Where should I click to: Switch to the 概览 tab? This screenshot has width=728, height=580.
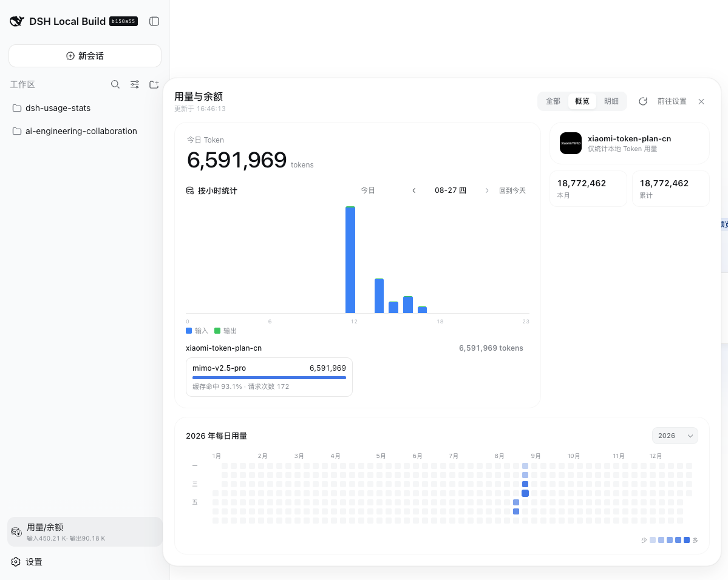[582, 101]
